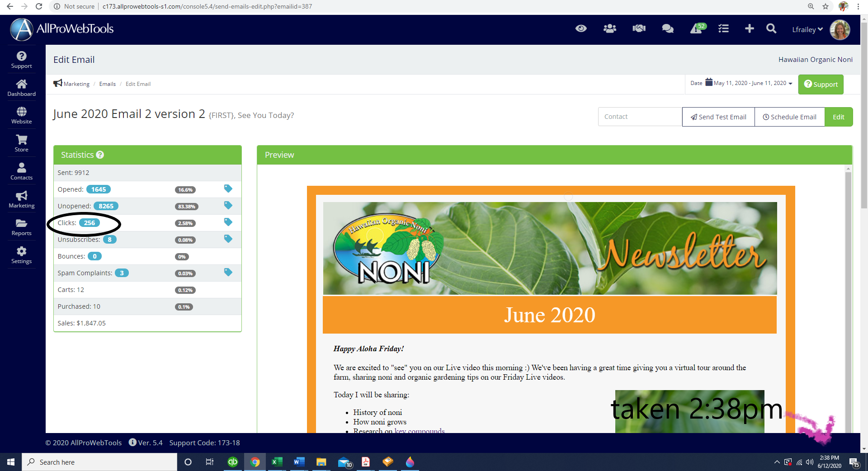Click the Marketing breadcrumb link

pos(76,84)
